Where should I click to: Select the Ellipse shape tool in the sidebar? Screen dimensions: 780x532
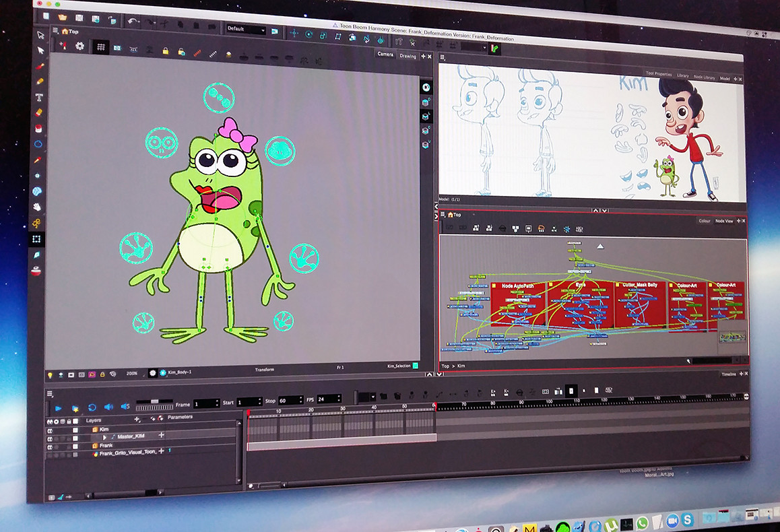pos(38,144)
